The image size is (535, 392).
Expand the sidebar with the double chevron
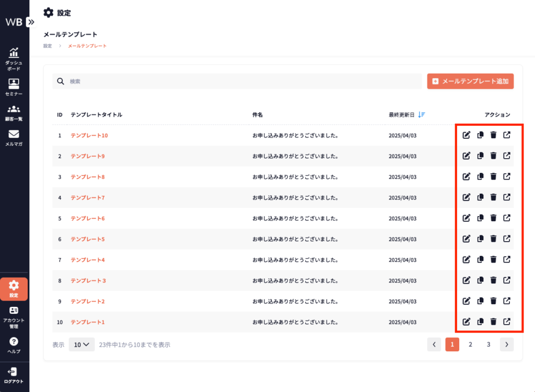point(31,22)
